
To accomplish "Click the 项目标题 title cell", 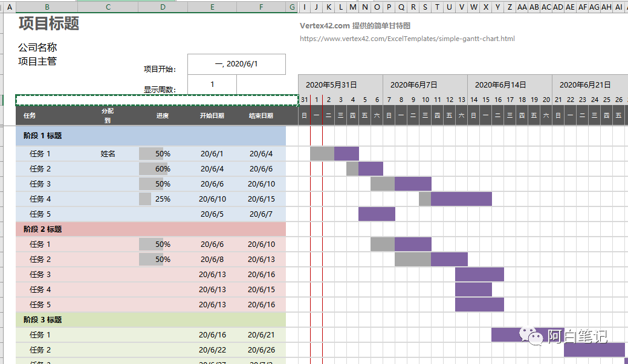I will coord(49,24).
